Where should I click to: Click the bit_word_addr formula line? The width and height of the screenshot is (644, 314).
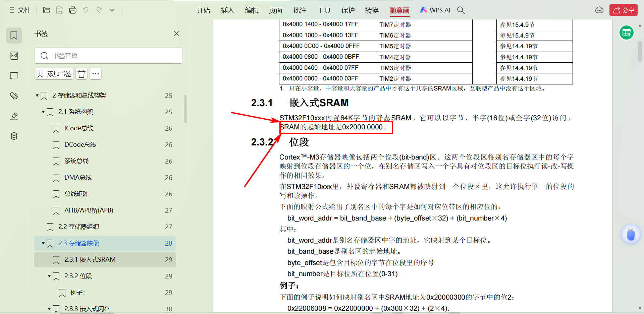point(397,218)
